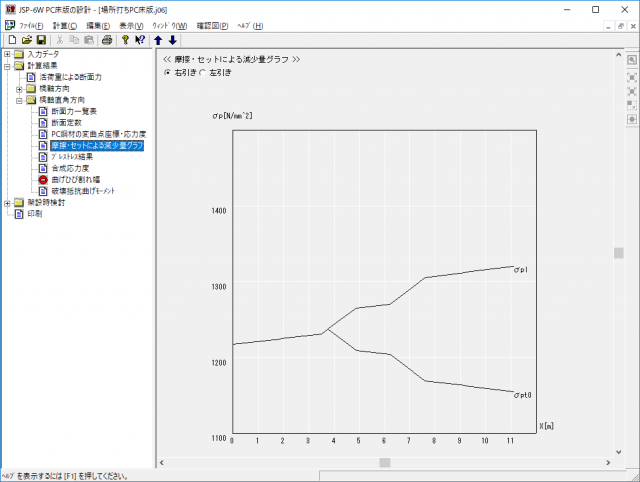This screenshot has width=640, height=482.
Task: Click the Open file folder icon
Action: point(26,40)
